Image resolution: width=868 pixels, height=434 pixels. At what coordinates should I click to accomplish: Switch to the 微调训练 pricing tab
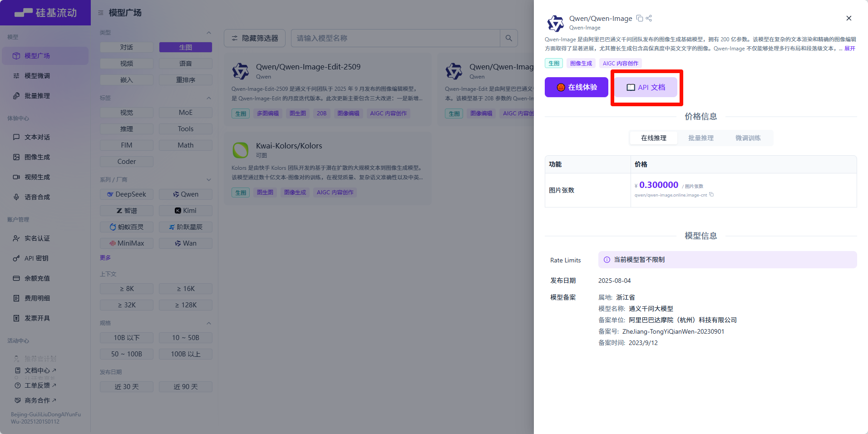click(748, 138)
